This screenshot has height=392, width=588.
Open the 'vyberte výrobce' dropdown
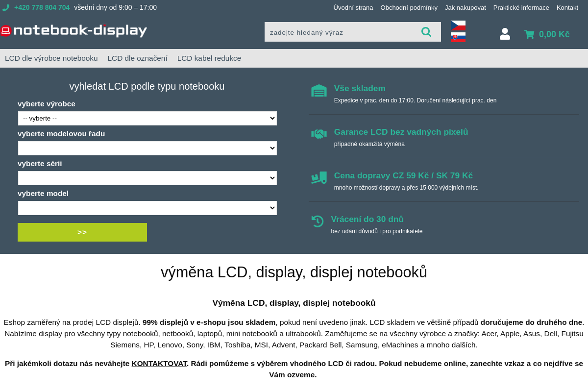pyautogui.click(x=147, y=118)
